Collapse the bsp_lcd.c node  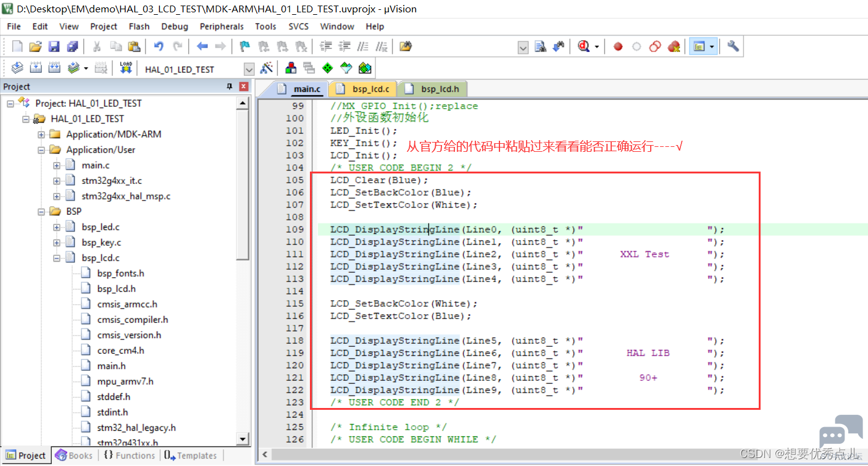[x=57, y=258]
